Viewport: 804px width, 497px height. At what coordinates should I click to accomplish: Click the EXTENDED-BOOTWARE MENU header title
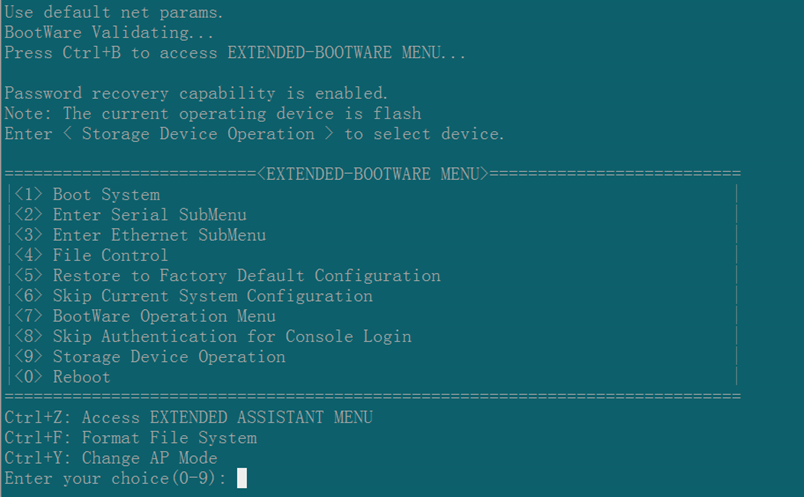click(373, 174)
